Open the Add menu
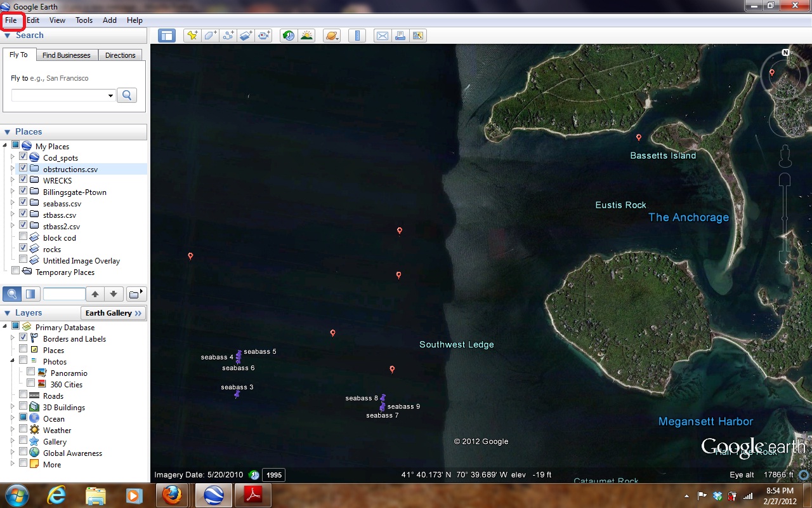 tap(110, 20)
